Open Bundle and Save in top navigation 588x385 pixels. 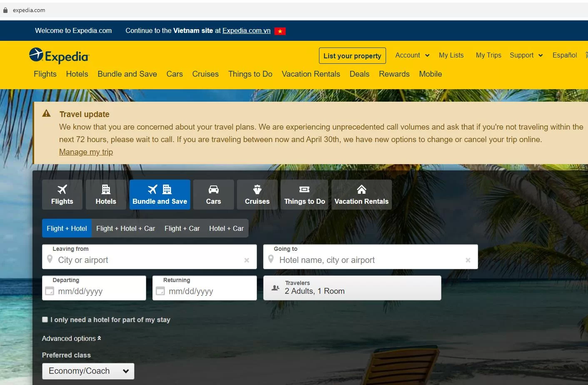pos(127,74)
